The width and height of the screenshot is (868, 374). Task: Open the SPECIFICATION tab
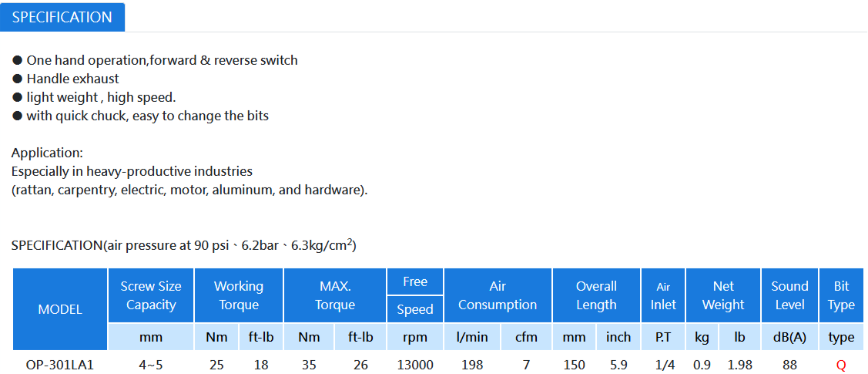point(62,17)
